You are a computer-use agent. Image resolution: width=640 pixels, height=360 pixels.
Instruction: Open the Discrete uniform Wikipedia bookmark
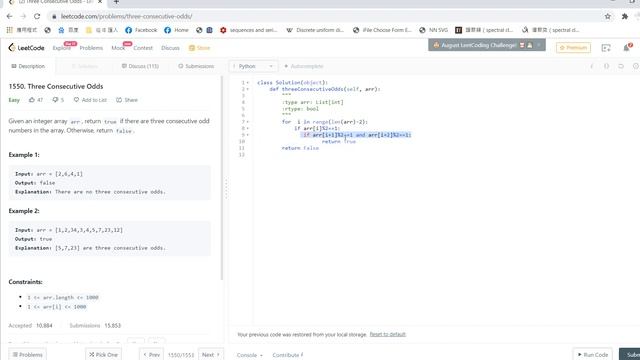[315, 30]
